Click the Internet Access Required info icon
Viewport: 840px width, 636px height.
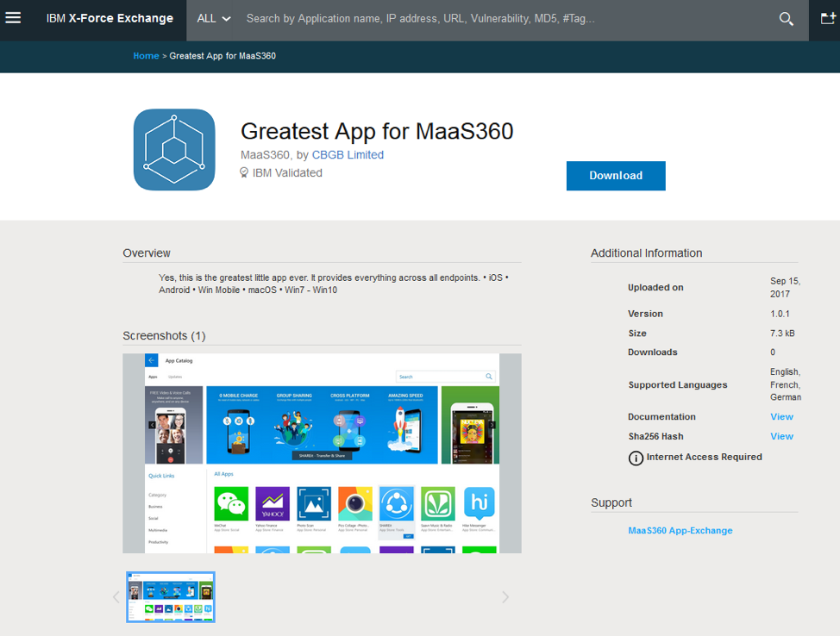point(636,458)
